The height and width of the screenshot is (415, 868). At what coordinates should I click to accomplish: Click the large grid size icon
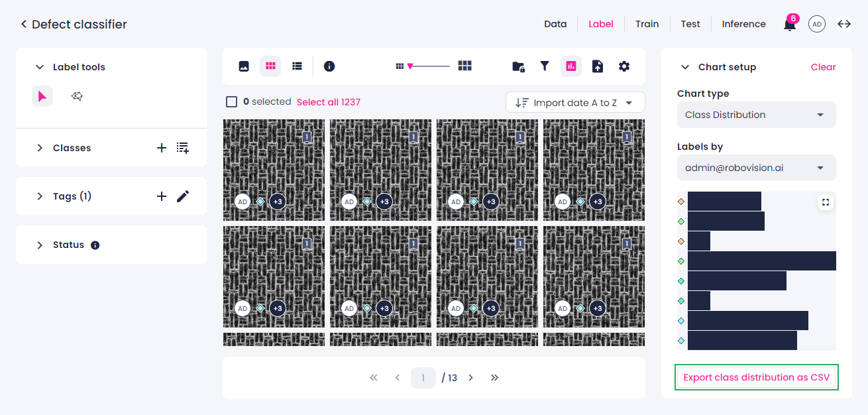tap(465, 66)
